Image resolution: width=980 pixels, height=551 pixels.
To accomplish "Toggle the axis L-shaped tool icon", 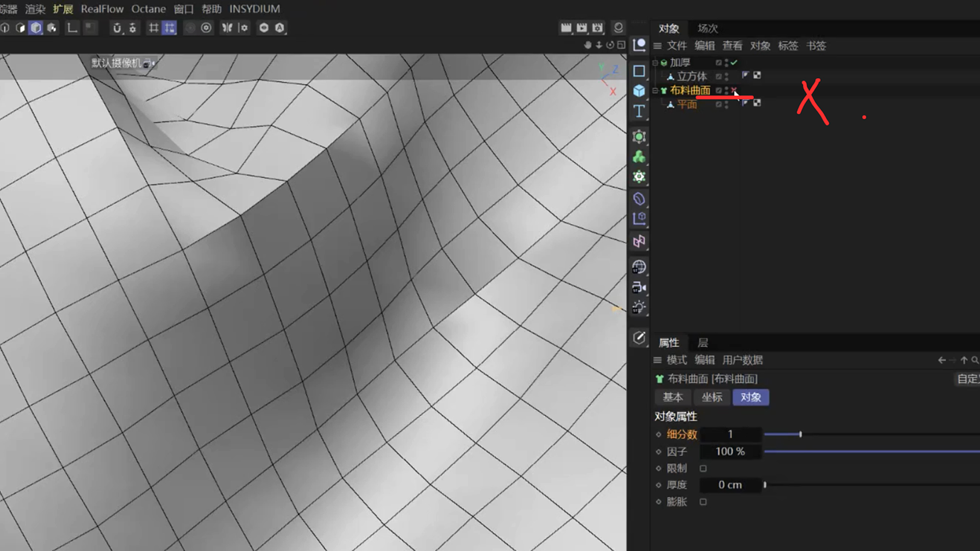I will pyautogui.click(x=72, y=28).
